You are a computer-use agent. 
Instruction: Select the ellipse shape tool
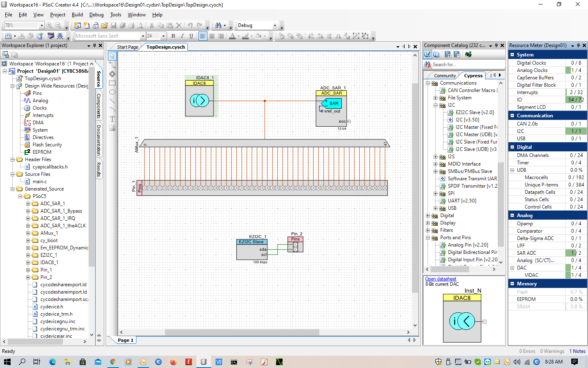(x=112, y=92)
